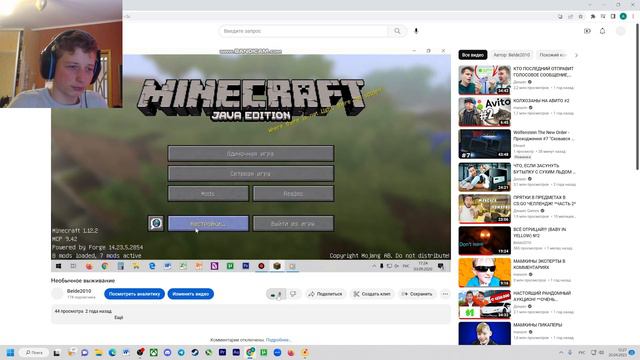Viewport: 640px width, 360px height.
Task: Bookmark this page with the star icon
Action: [x=580, y=16]
